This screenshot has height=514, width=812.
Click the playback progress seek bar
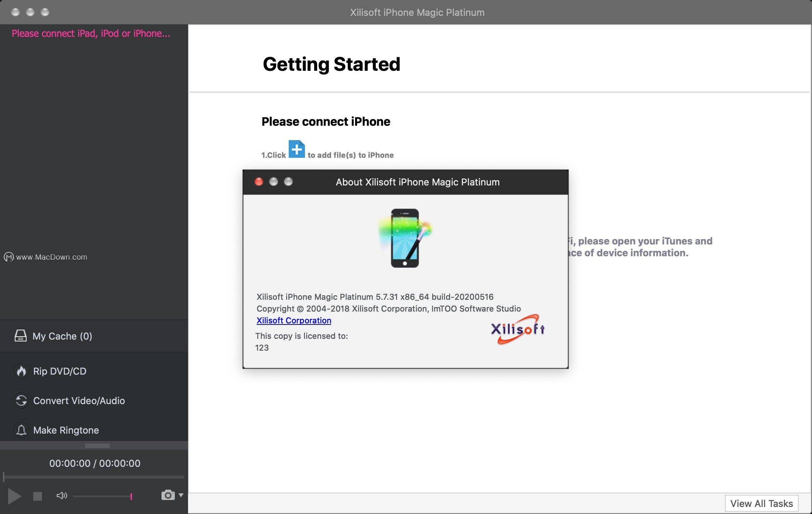94,477
